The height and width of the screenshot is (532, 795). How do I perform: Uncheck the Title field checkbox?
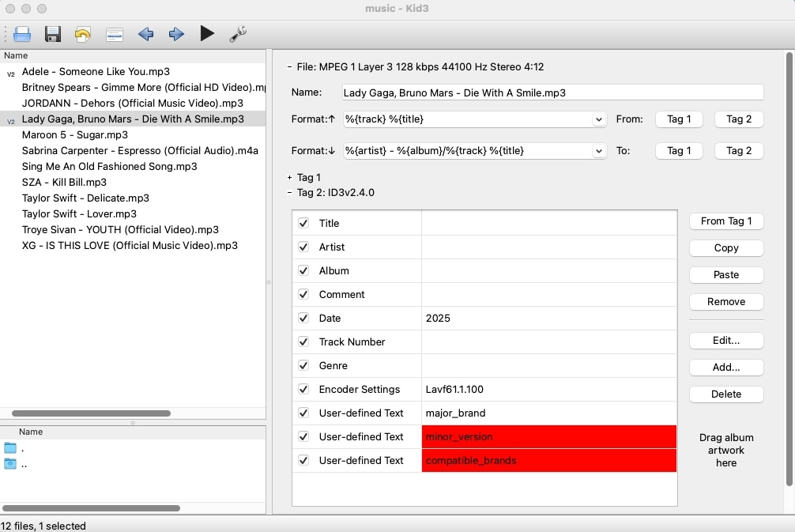(303, 223)
